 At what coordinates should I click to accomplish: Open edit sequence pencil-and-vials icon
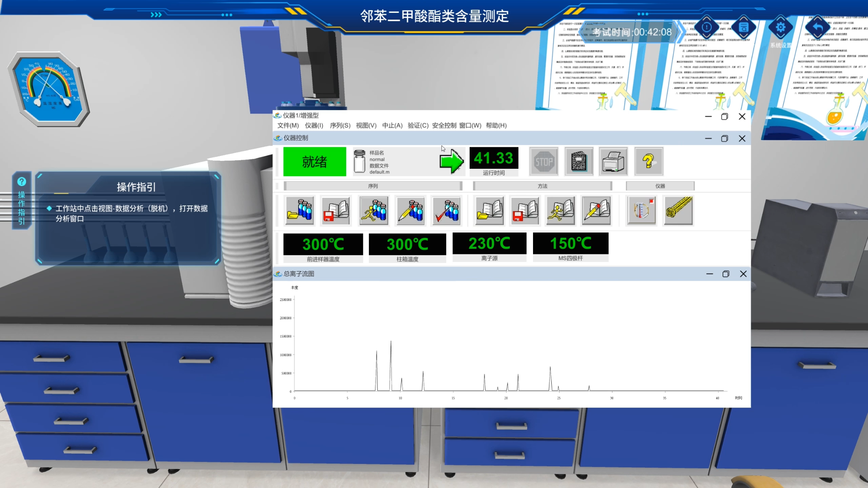[410, 211]
